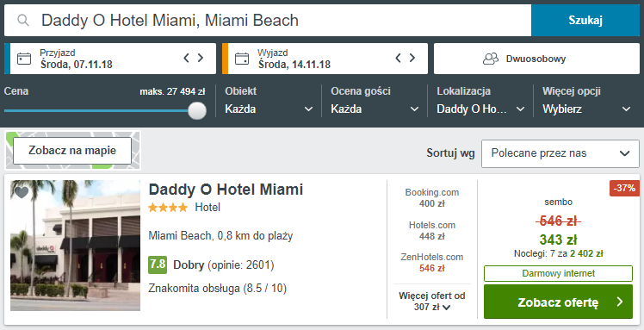Go to previous check-in day arrow
This screenshot has height=330, width=644.
[186, 58]
